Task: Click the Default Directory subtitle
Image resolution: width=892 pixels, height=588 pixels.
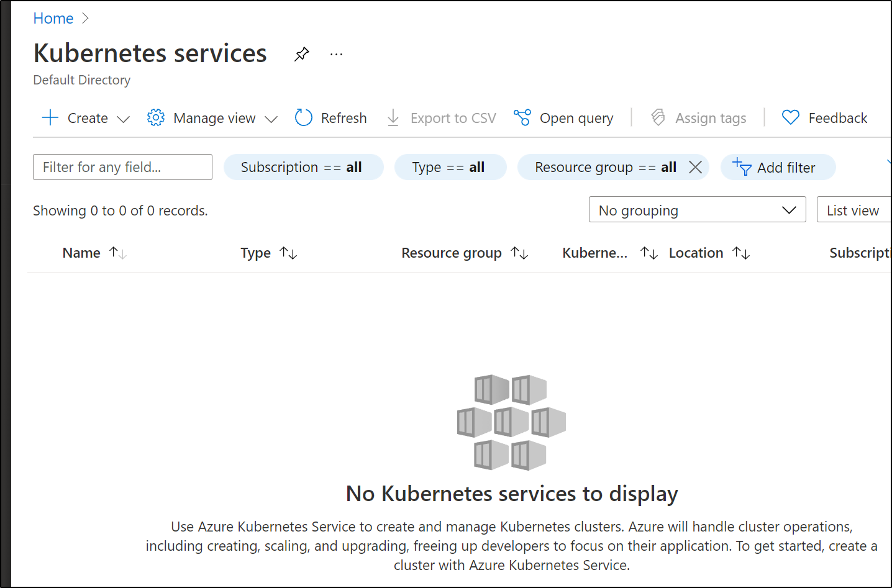Action: click(82, 80)
